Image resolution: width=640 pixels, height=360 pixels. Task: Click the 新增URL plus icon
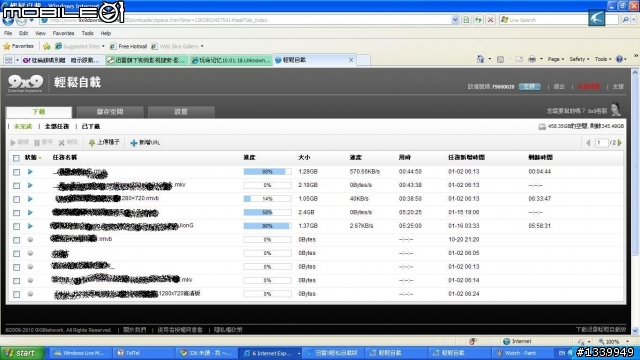(133, 142)
